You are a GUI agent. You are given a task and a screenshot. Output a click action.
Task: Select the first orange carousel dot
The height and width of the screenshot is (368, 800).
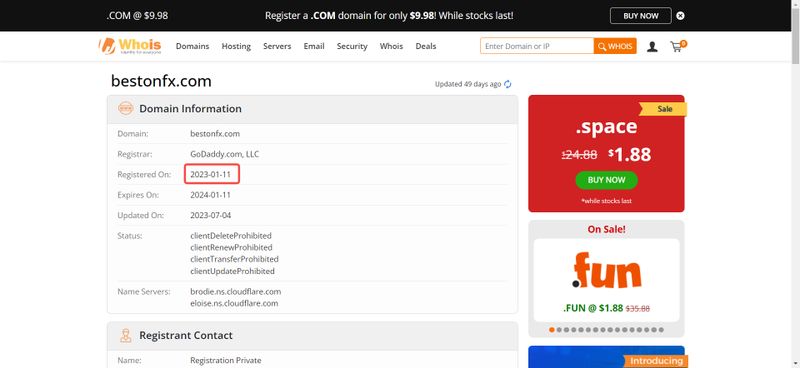pyautogui.click(x=552, y=330)
